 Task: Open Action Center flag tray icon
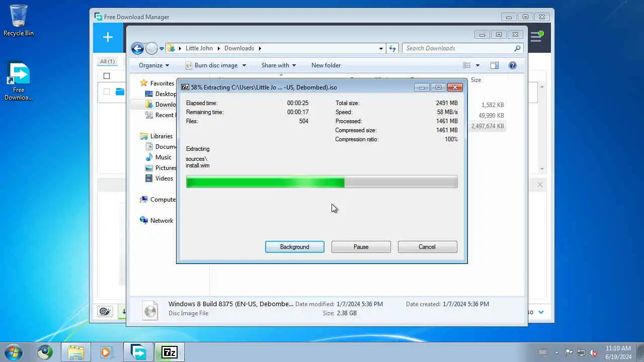569,352
